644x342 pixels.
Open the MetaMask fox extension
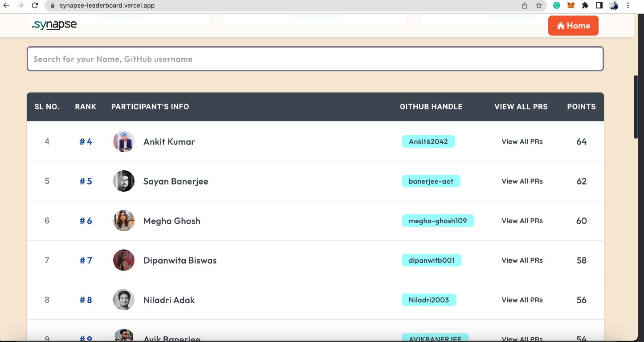[571, 6]
